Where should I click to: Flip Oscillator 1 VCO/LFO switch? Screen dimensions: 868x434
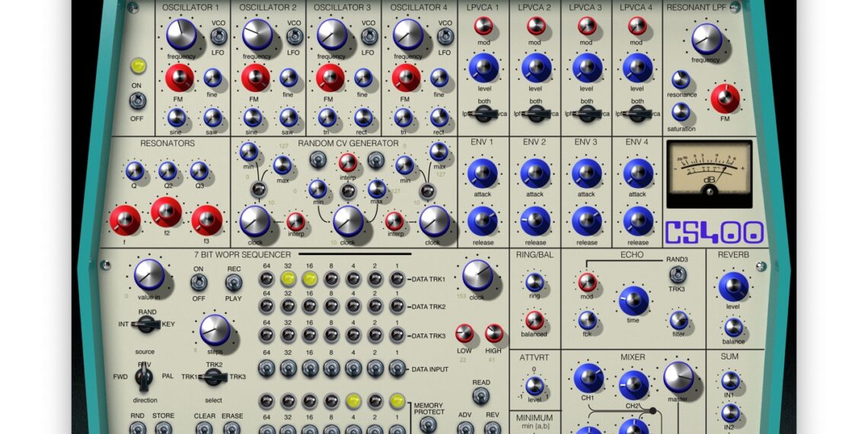click(x=218, y=37)
